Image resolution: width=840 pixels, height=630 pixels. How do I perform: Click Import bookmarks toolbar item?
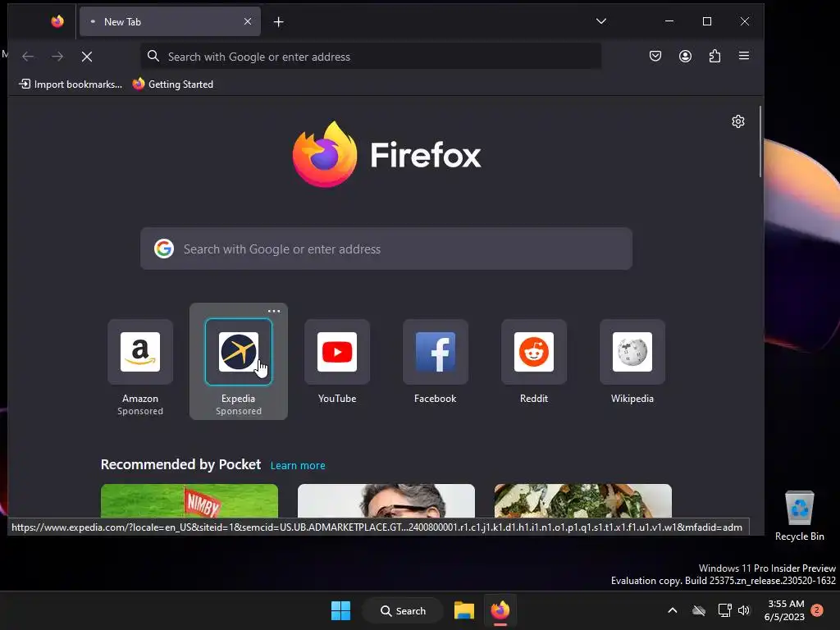[71, 84]
